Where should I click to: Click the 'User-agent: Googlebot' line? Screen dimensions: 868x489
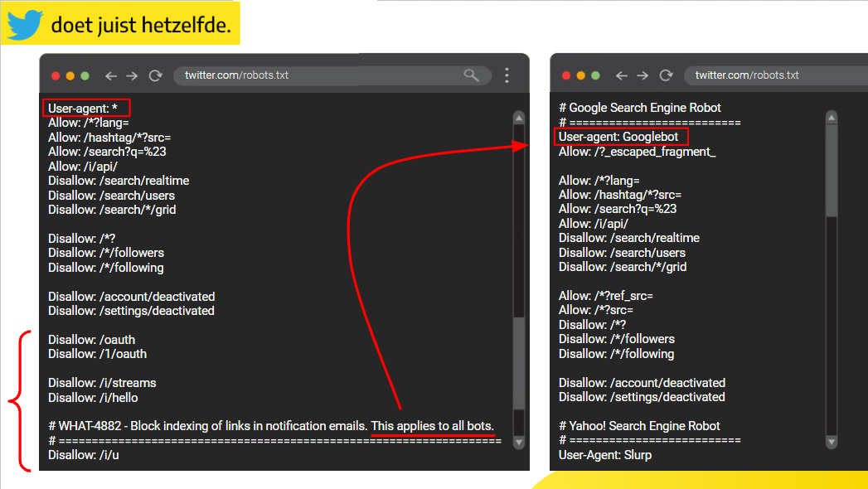(x=618, y=137)
